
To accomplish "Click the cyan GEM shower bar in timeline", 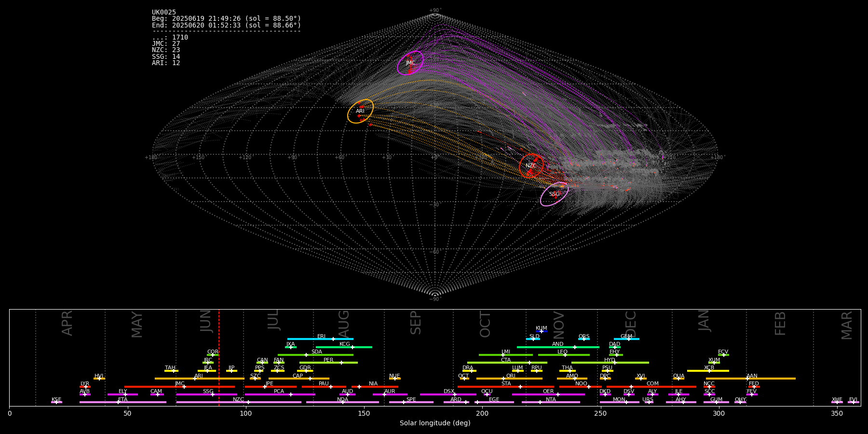I will tap(626, 339).
